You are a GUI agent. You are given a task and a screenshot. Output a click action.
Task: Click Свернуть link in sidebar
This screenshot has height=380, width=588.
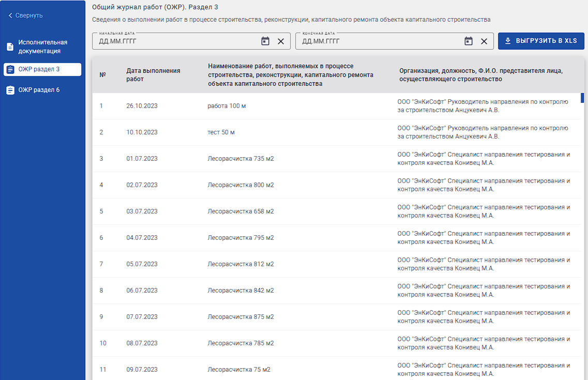pos(29,16)
